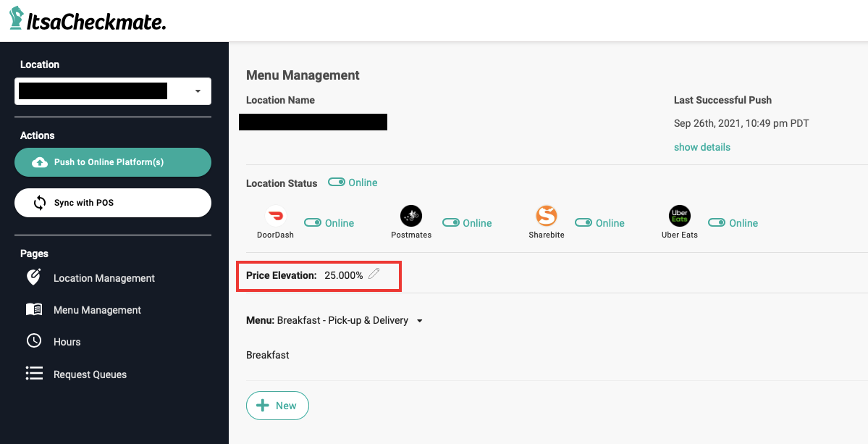Image resolution: width=868 pixels, height=444 pixels.
Task: Click the pencil icon beside Price Elevation
Action: click(374, 274)
